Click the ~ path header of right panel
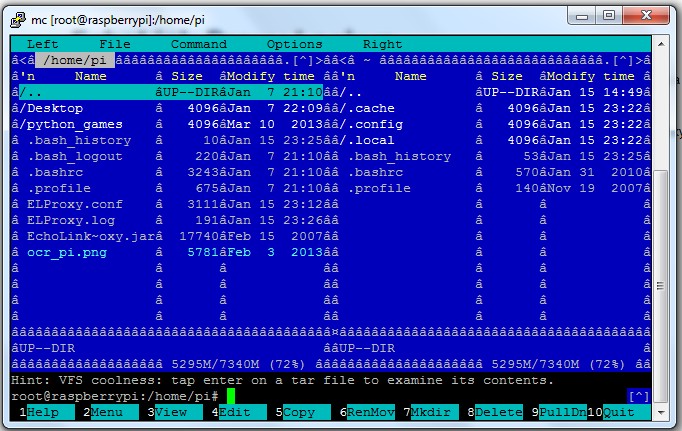This screenshot has height=431, width=682. pos(367,60)
